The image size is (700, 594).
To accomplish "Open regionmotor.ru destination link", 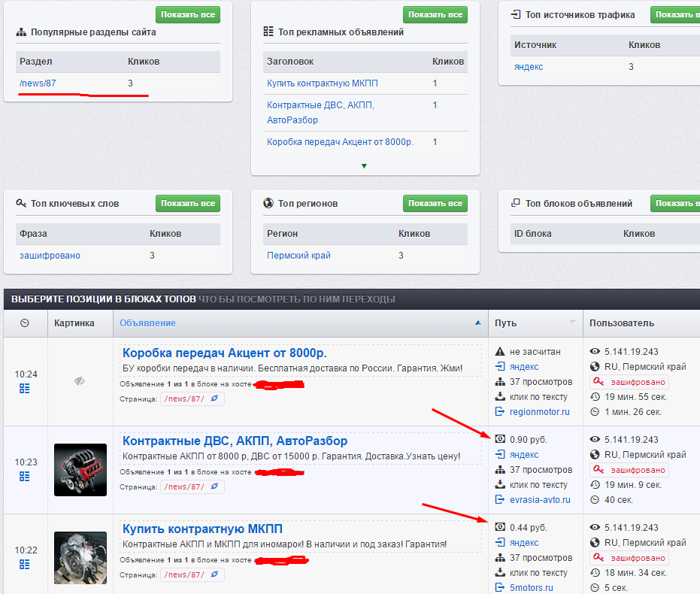I will click(540, 411).
